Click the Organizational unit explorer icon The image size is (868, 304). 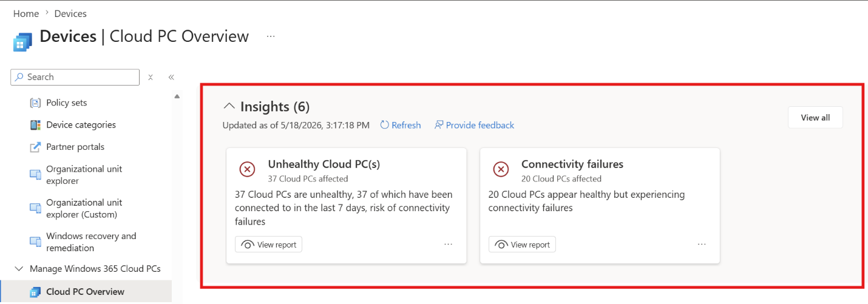tap(35, 175)
